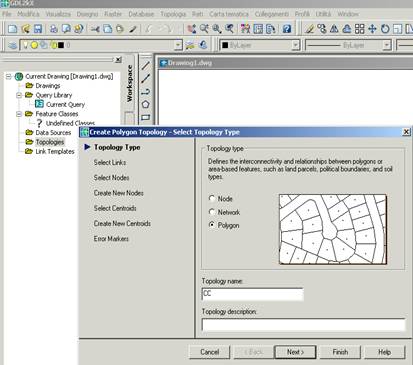Open the Carta tematica menu
Screen dimensions: 413x365
click(x=229, y=14)
